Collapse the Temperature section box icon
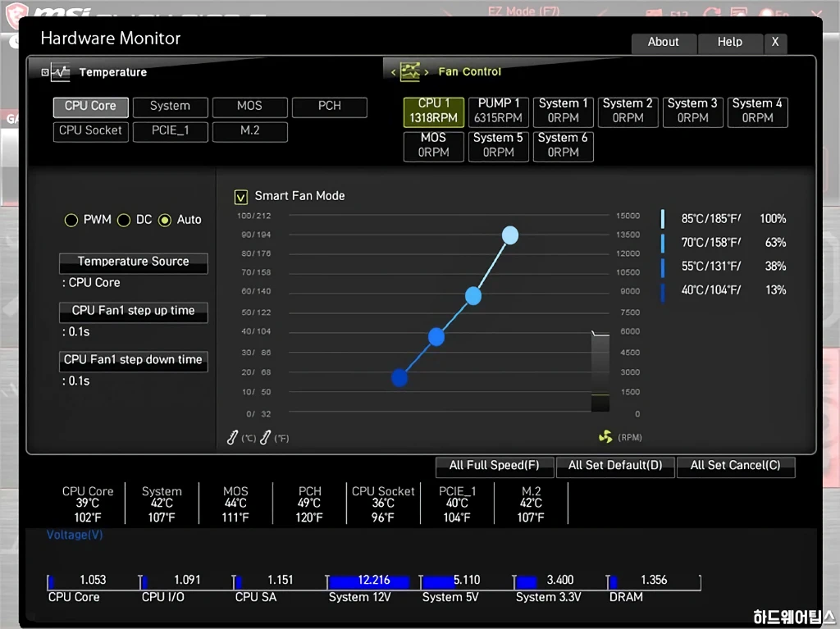This screenshot has height=629, width=840. 45,72
